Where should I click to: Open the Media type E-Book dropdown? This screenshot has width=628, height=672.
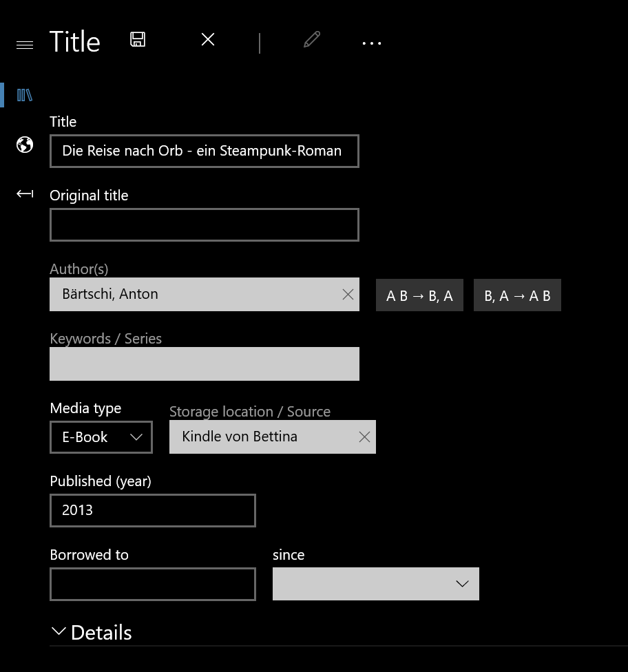[101, 437]
